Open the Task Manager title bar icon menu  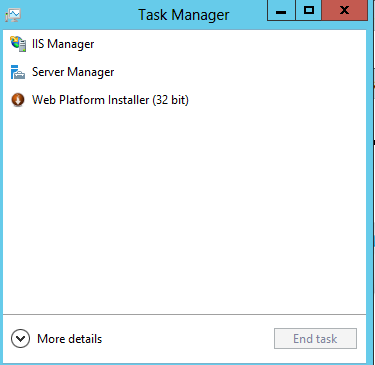coord(13,15)
